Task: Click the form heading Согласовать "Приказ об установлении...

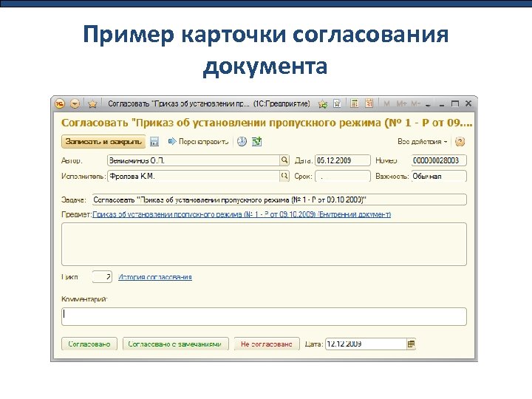Action: coord(267,123)
